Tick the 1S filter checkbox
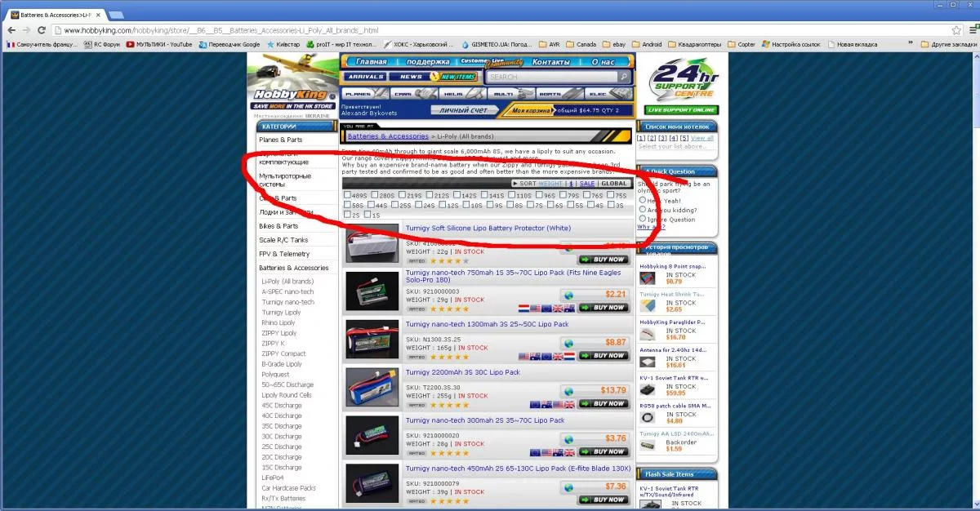Screen dimensions: 980x511 (367, 215)
